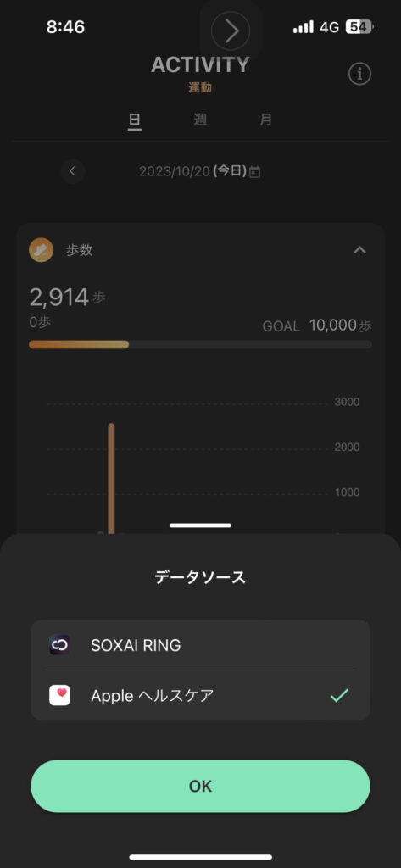Toggle the green checkmark on Apple ヘルスケア

(339, 695)
